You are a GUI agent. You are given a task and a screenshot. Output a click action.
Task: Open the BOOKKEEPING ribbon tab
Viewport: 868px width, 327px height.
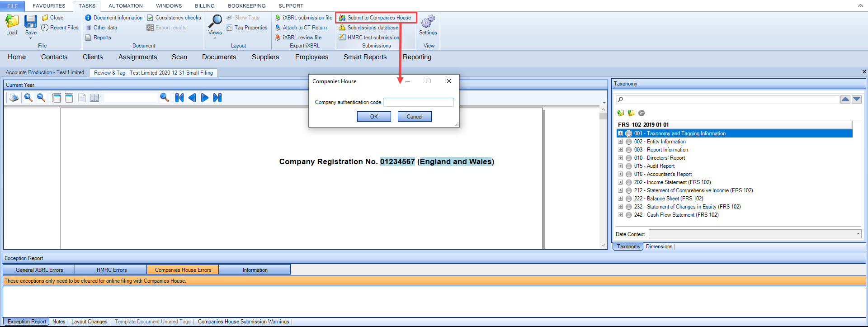tap(247, 6)
